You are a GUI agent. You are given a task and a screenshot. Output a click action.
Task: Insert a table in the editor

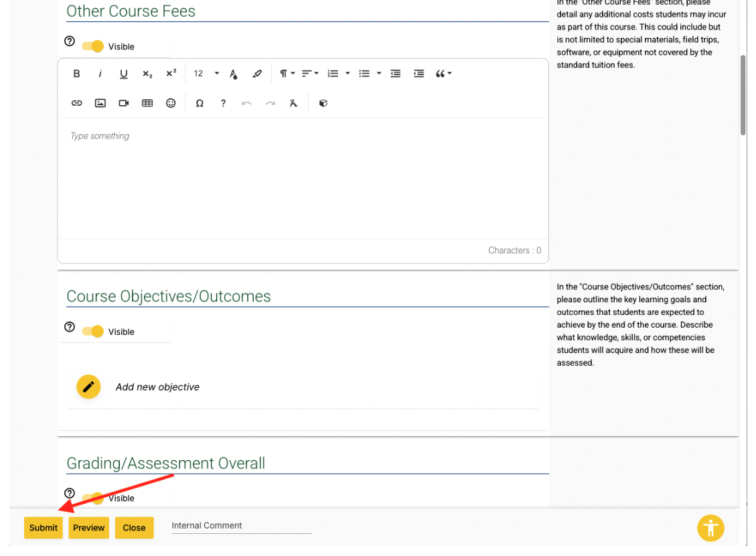[x=147, y=103]
